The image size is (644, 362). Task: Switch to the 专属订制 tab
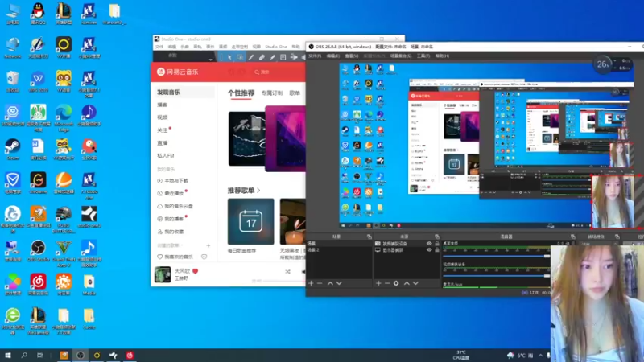(x=272, y=93)
